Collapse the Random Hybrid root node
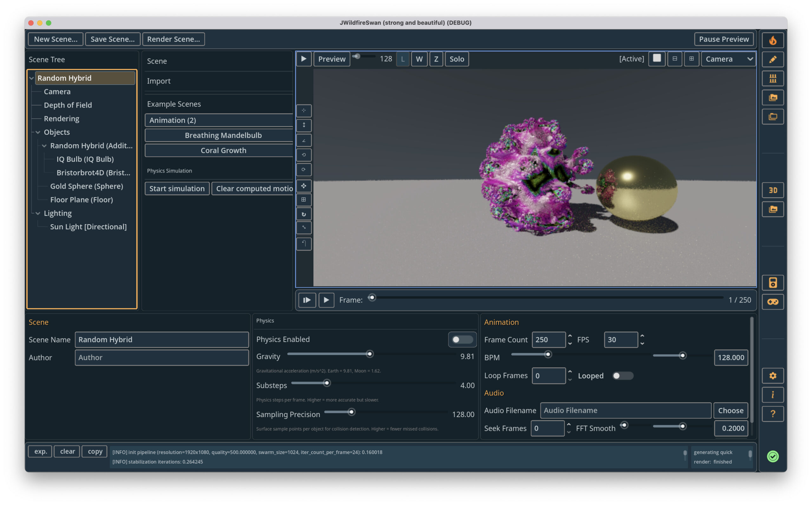 click(x=31, y=78)
